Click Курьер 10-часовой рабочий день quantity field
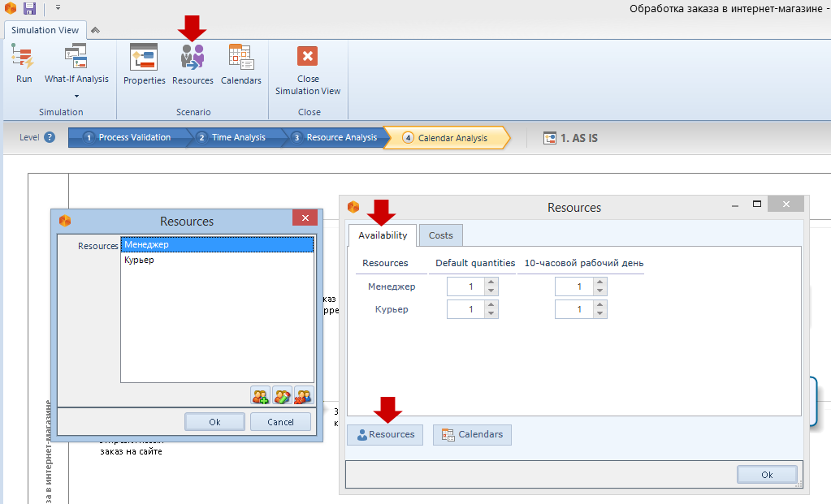The height and width of the screenshot is (504, 831). (x=574, y=309)
